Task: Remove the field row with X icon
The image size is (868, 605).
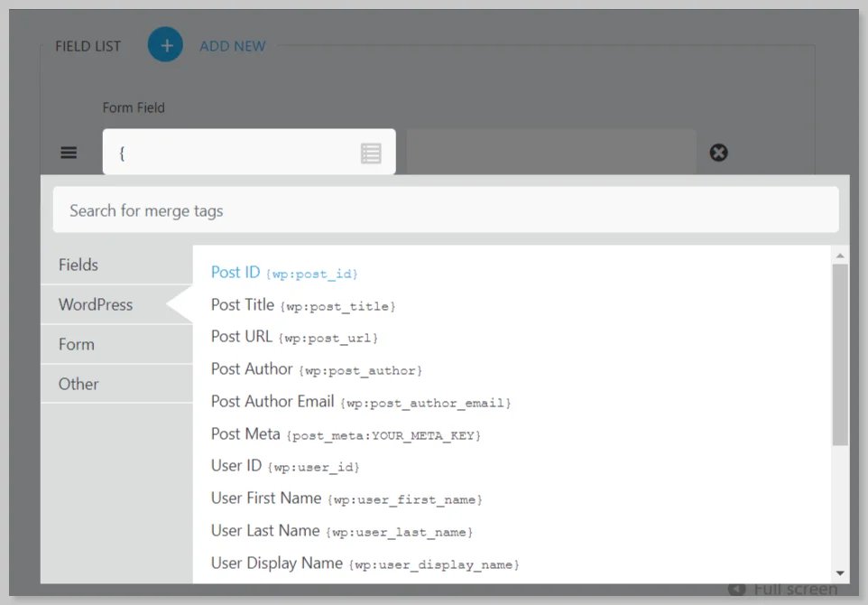Action: 718,153
